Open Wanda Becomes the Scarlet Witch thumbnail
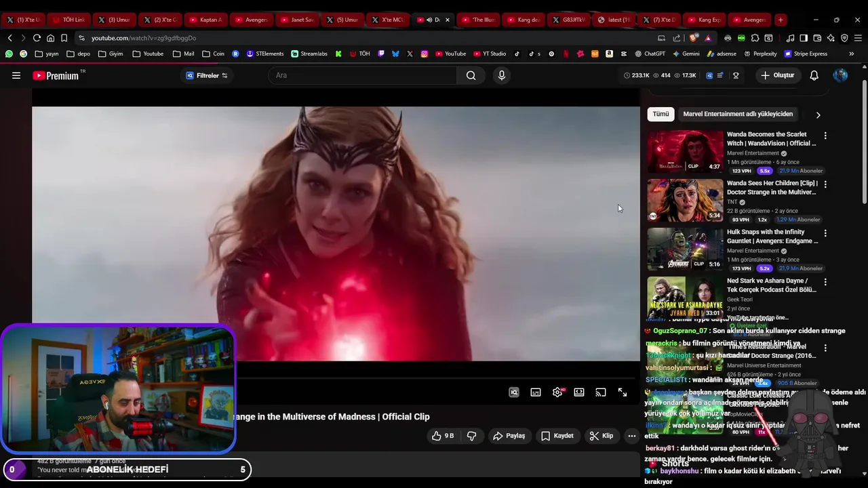The width and height of the screenshot is (868, 488). pos(685,152)
